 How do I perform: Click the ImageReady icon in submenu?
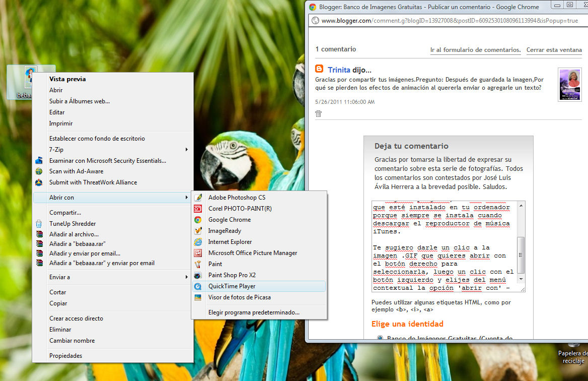198,231
